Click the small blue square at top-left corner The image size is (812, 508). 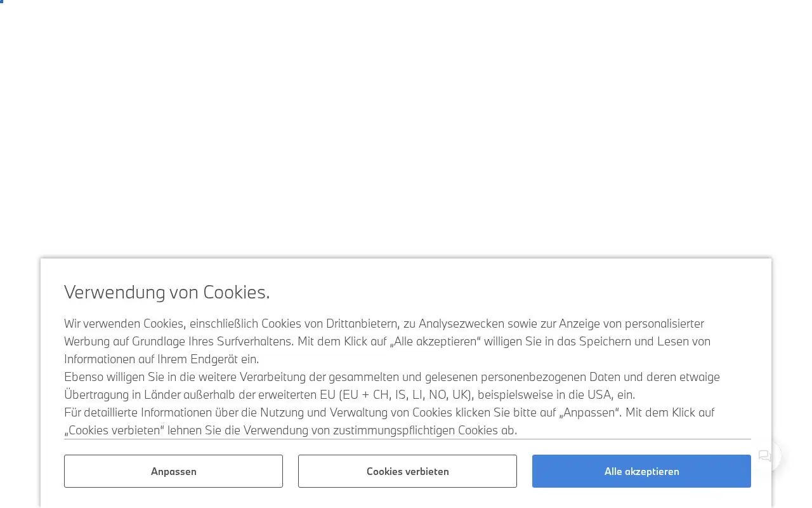(2, 1)
